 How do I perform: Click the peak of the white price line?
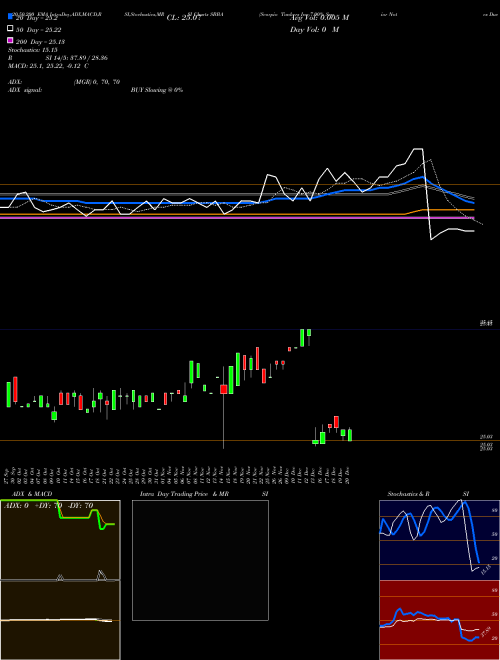click(x=418, y=149)
